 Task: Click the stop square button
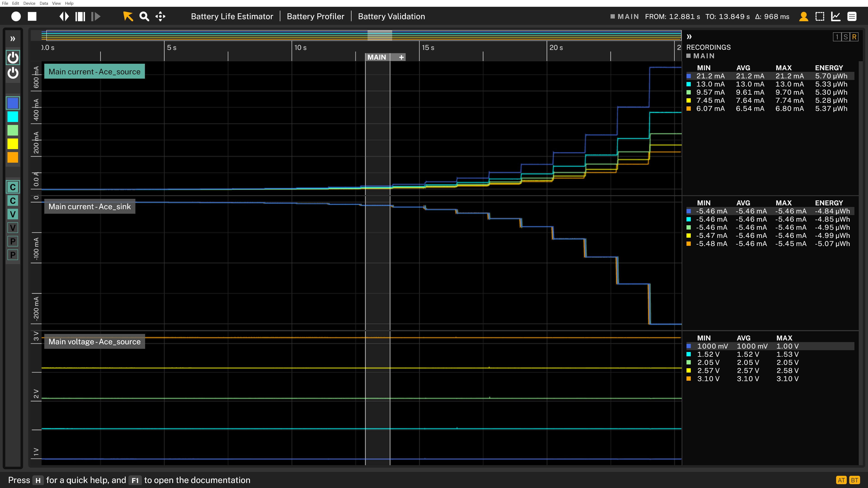(32, 16)
